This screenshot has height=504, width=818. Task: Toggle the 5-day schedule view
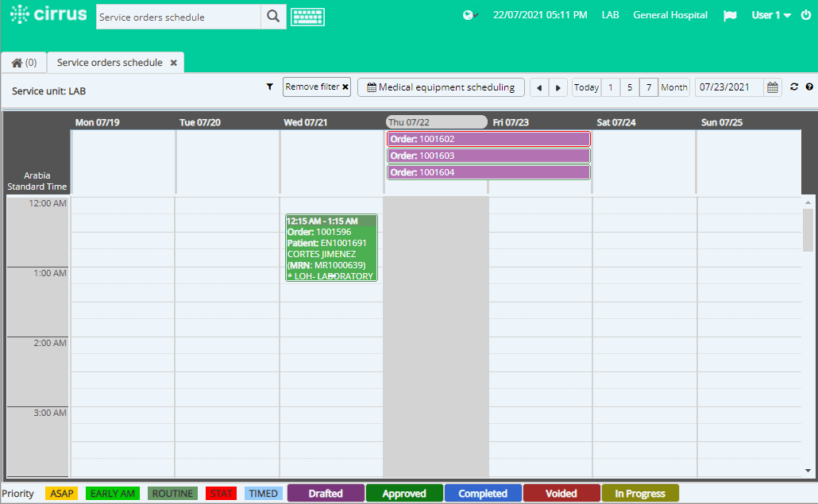(629, 87)
